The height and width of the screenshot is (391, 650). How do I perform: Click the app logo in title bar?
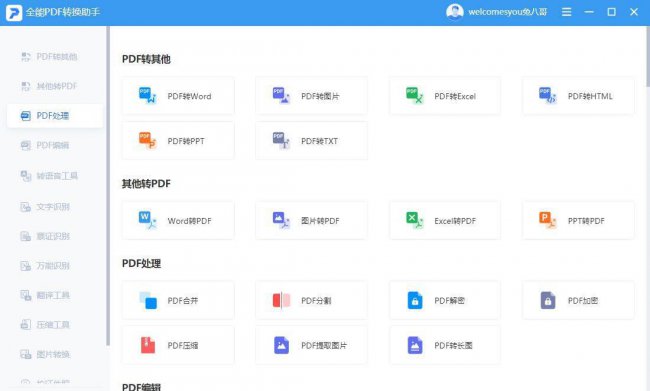tap(14, 12)
